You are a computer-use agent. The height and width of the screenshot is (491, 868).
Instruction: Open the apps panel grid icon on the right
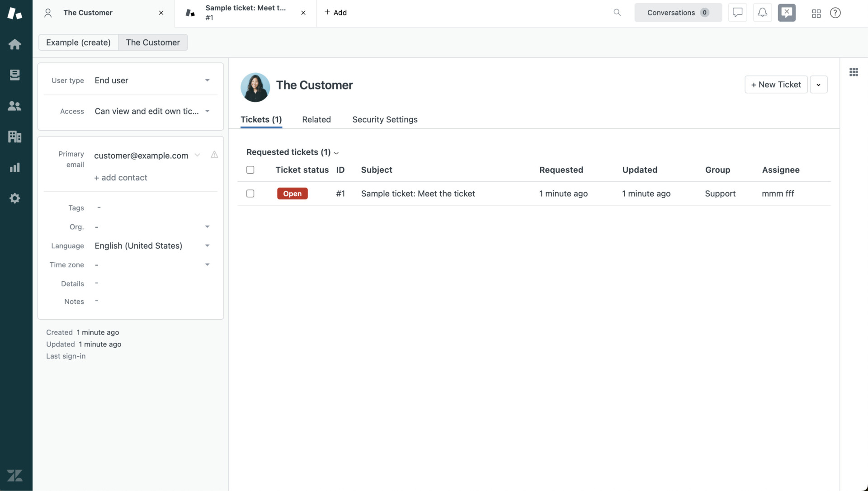pyautogui.click(x=854, y=72)
